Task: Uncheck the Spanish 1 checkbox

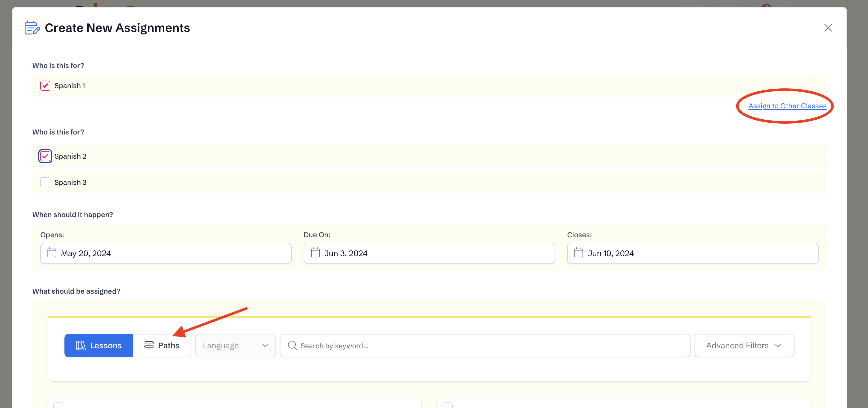Action: point(45,86)
